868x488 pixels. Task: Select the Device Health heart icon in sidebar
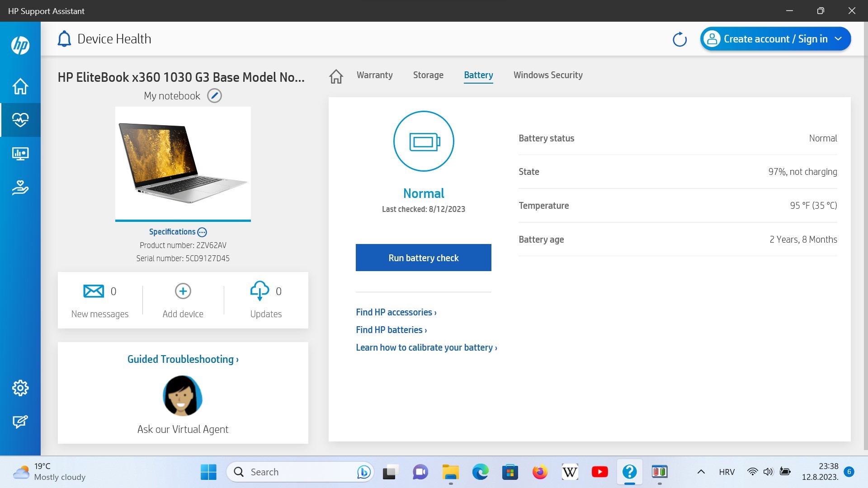[x=20, y=120]
